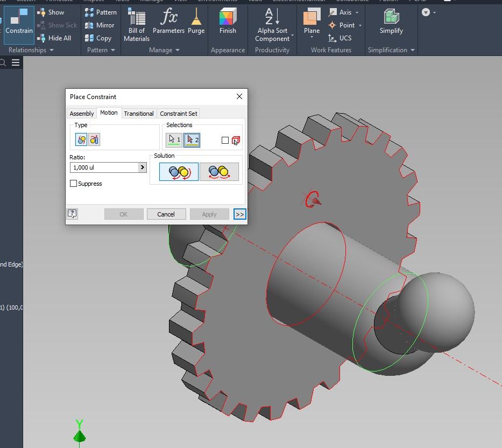Click the Ratio value input field
The height and width of the screenshot is (448, 502).
(x=104, y=167)
